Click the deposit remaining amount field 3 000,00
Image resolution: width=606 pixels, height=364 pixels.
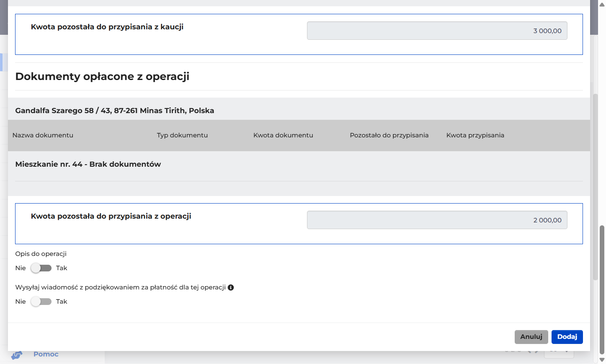point(437,31)
